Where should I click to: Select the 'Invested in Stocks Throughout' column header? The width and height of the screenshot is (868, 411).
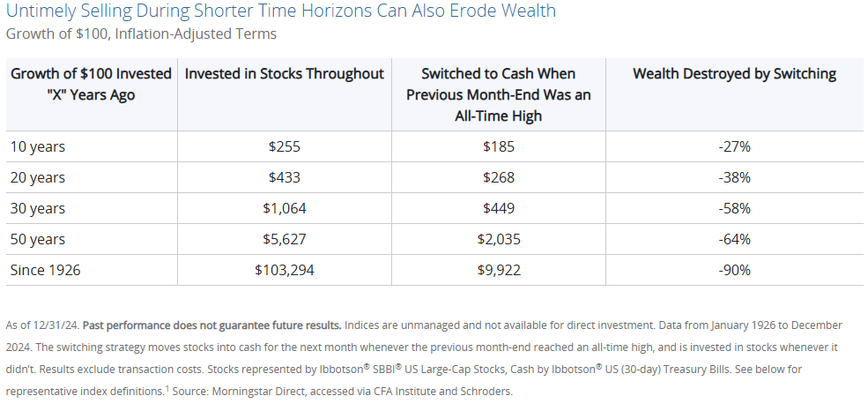pyautogui.click(x=285, y=74)
